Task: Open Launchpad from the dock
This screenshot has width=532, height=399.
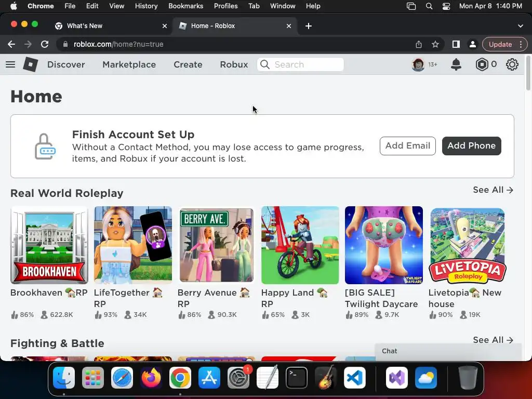Action: pyautogui.click(x=92, y=378)
